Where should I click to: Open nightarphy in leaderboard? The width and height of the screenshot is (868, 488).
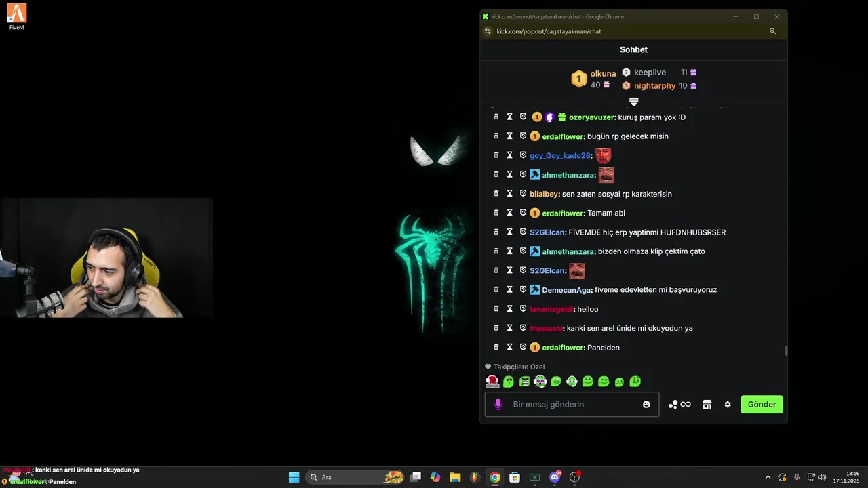point(654,86)
